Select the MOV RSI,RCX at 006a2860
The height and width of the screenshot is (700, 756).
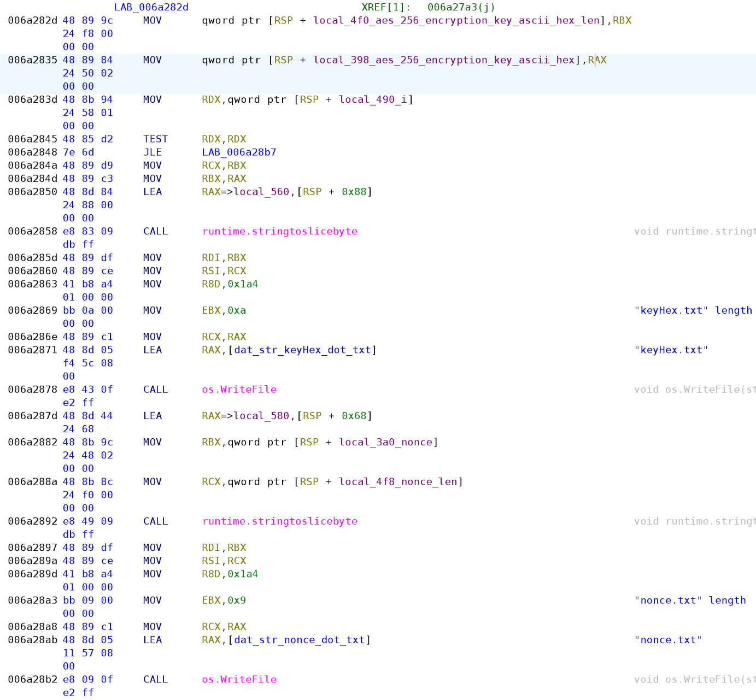(195, 271)
